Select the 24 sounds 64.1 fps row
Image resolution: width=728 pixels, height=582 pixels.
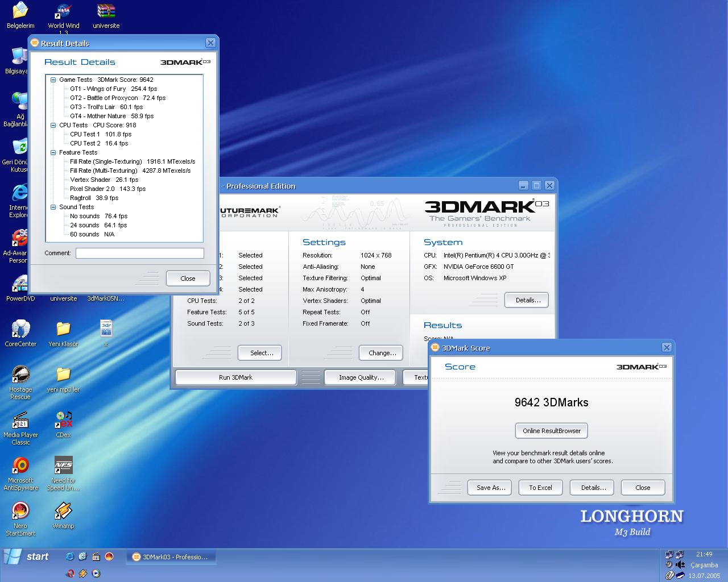[x=98, y=225]
